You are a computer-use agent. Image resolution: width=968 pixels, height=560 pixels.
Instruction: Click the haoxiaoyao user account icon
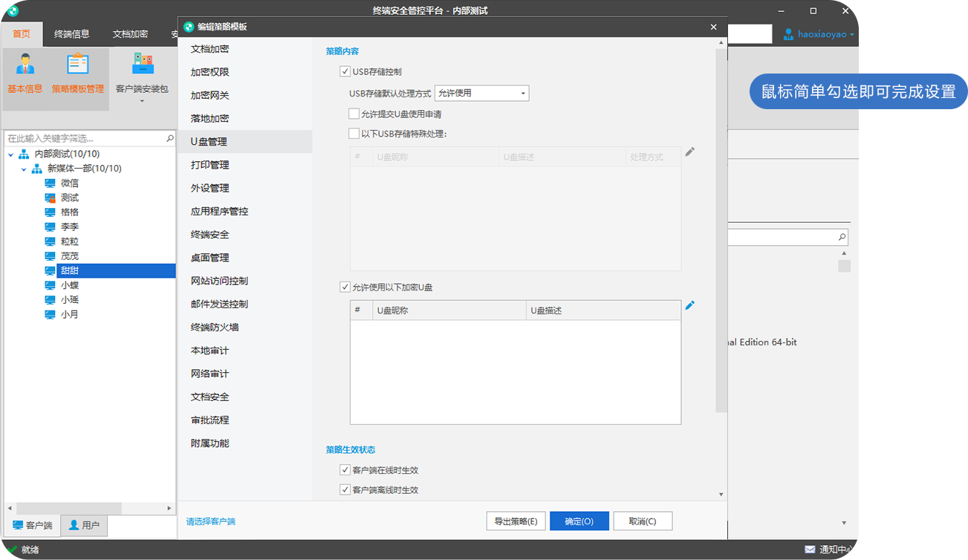click(789, 34)
